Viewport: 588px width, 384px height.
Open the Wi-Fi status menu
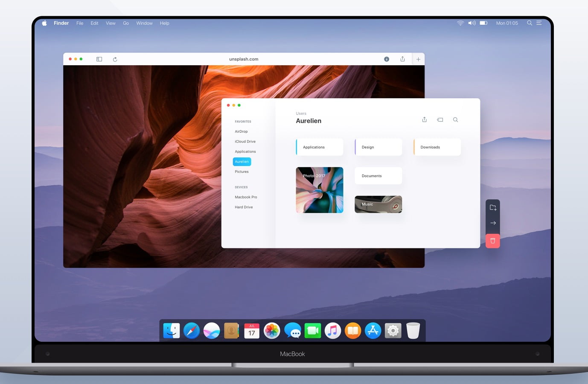click(x=460, y=23)
